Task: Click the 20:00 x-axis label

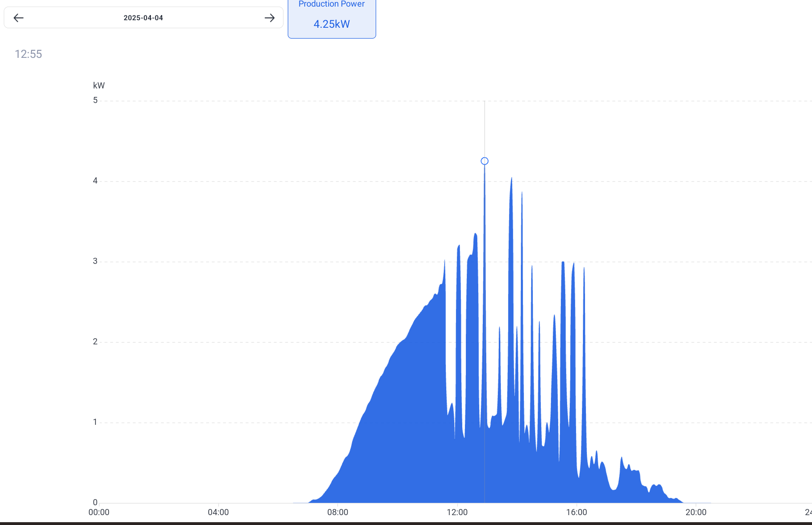Action: pos(696,512)
